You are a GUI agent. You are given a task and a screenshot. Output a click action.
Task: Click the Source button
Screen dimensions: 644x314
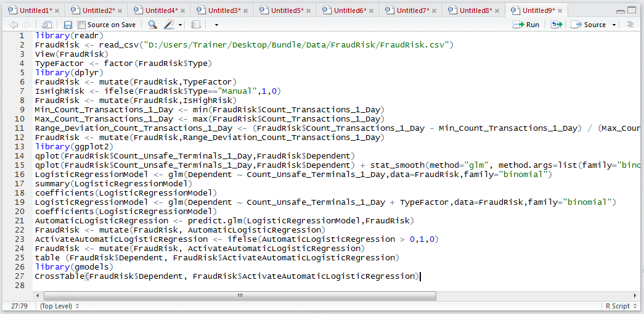[x=589, y=25]
